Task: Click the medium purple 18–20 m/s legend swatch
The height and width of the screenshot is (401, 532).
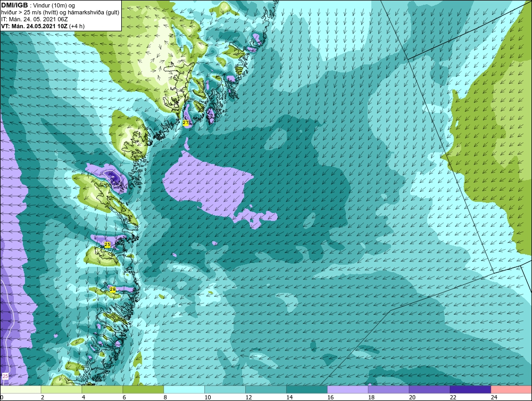Action: [x=388, y=389]
